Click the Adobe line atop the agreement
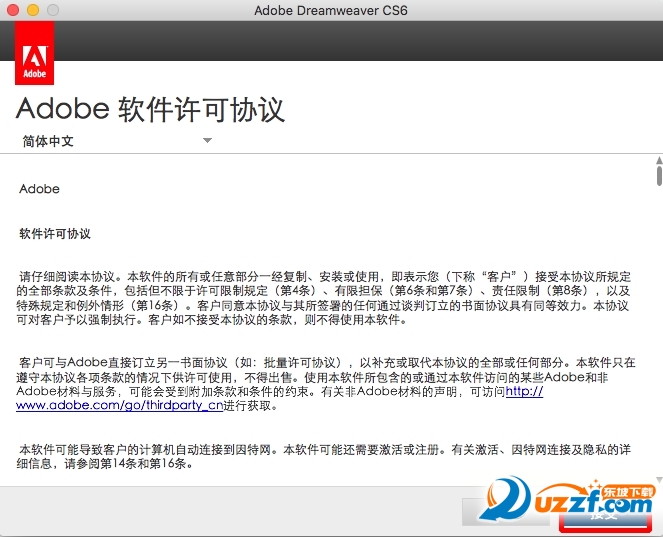Image resolution: width=663 pixels, height=537 pixels. click(40, 189)
